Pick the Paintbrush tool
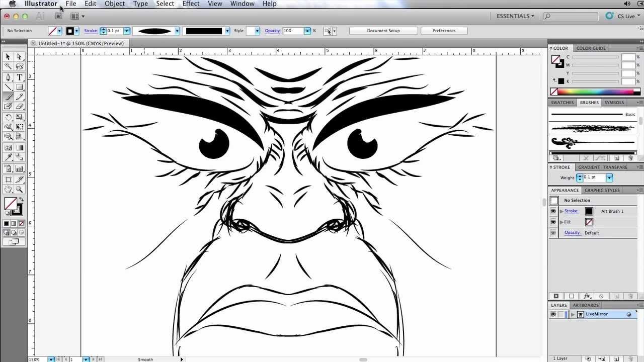The height and width of the screenshot is (362, 644). [8, 97]
